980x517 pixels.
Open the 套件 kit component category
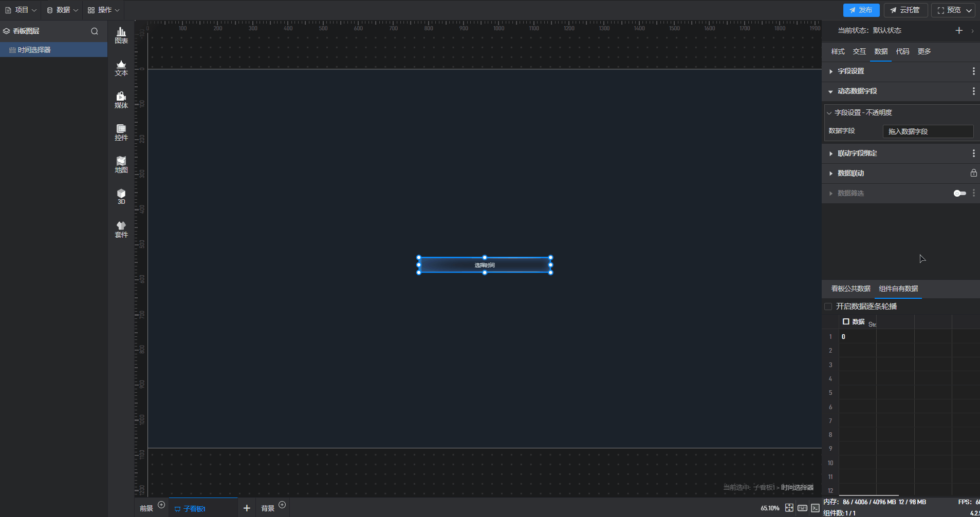click(121, 230)
